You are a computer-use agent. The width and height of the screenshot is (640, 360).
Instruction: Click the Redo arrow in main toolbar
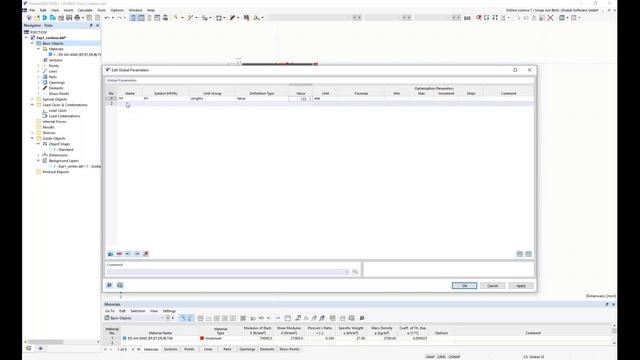point(119,18)
